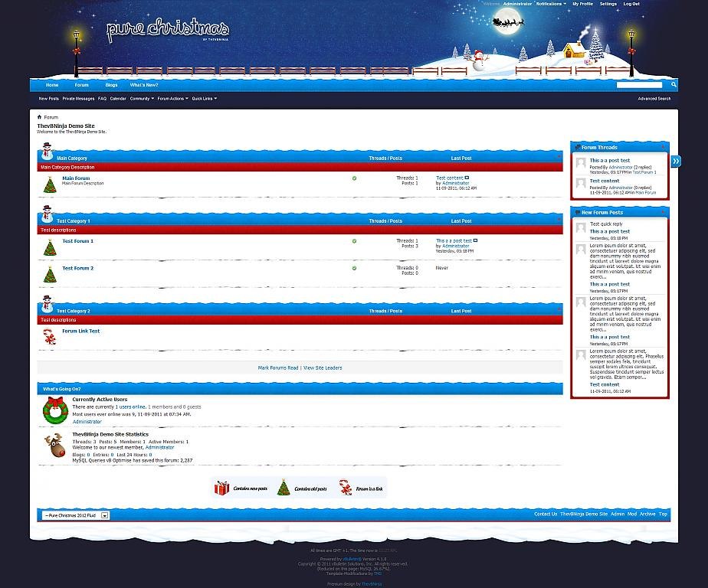This screenshot has width=708, height=588.
Task: Open the Mod footer link
Action: coord(632,514)
